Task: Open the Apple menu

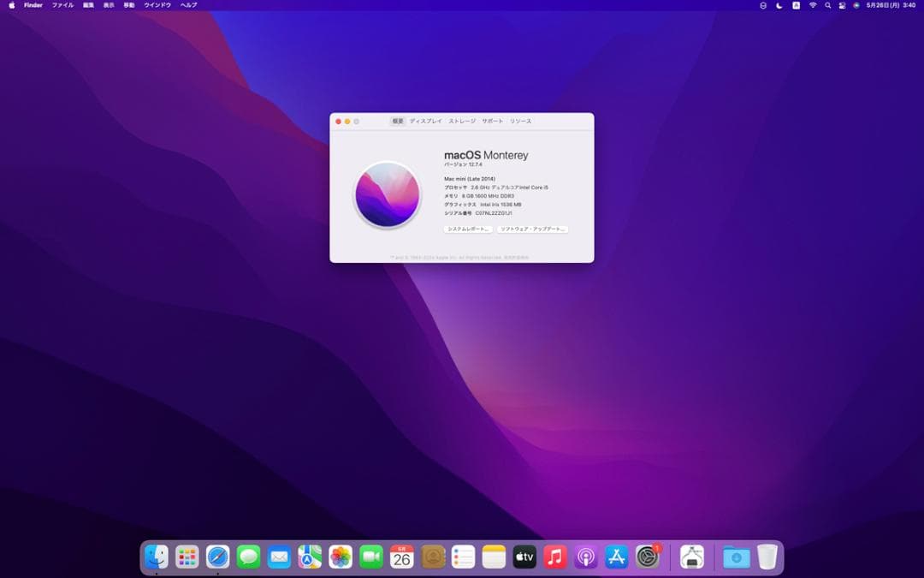Action: 11,5
